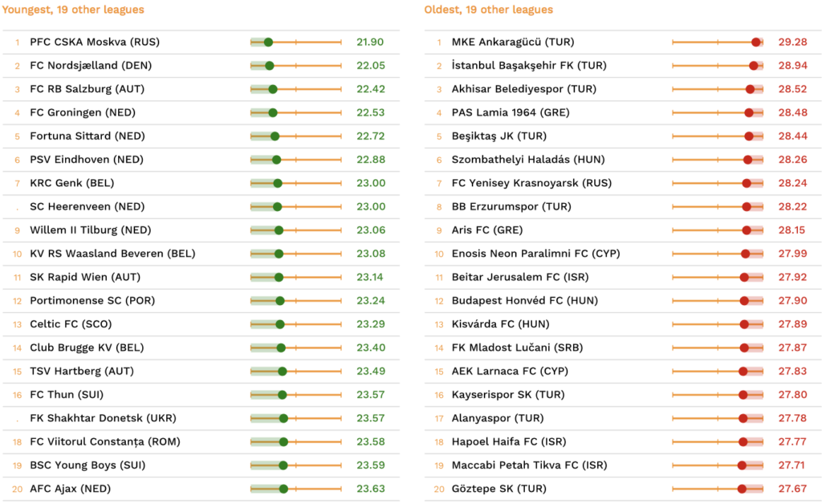Select Beşiktaş JK (TUR) row
Image resolution: width=822 pixels, height=504 pixels.
[623, 136]
